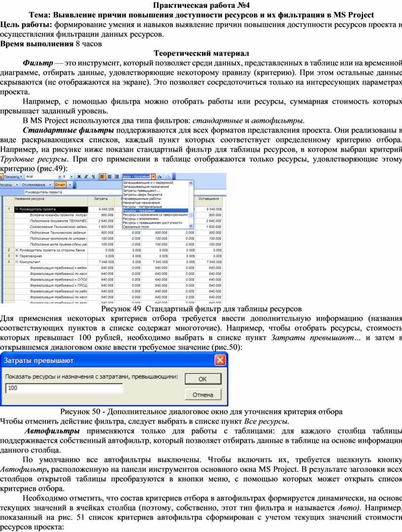Open the Arial font name combo box

[x=43, y=177]
